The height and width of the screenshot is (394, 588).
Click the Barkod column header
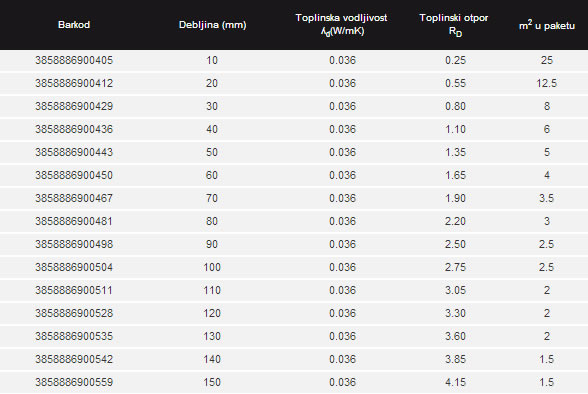74,25
